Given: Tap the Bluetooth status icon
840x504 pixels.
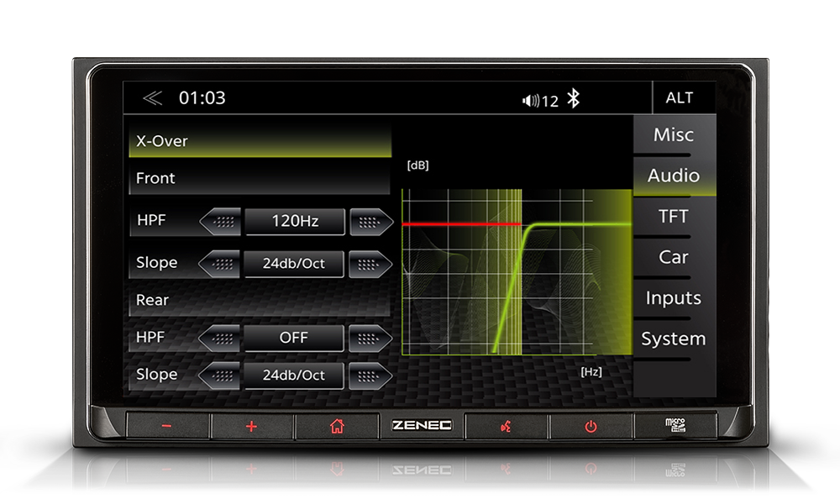Looking at the screenshot, I should 573,99.
